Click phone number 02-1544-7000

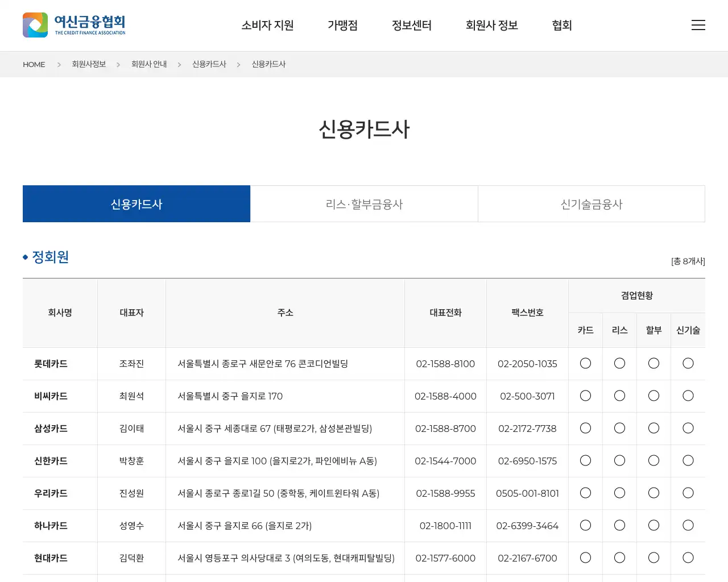[445, 461]
